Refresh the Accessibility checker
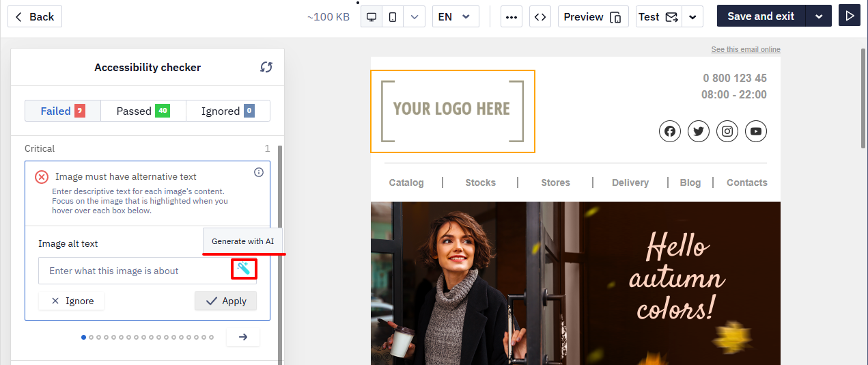This screenshot has width=868, height=365. 266,67
